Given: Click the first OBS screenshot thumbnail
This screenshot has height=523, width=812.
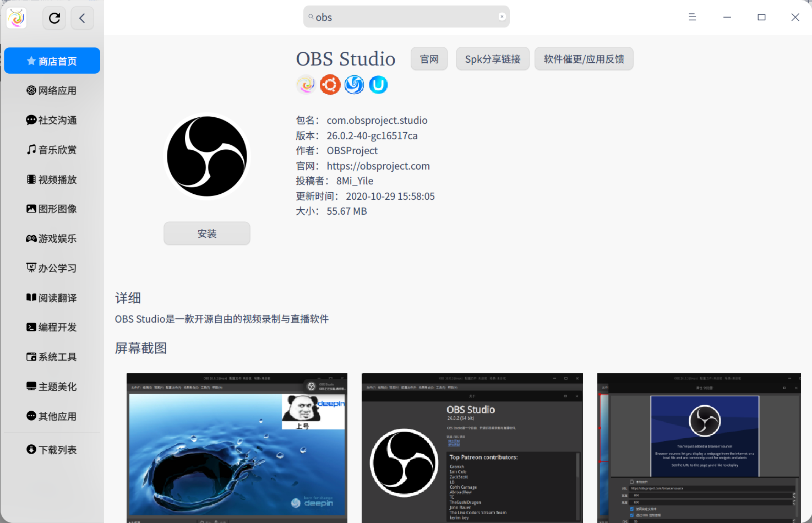Looking at the screenshot, I should click(236, 447).
